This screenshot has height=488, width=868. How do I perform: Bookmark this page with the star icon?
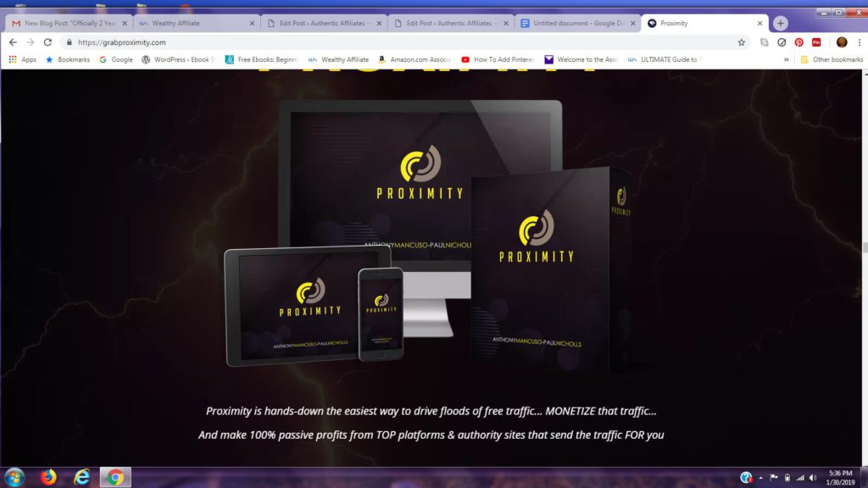(741, 42)
